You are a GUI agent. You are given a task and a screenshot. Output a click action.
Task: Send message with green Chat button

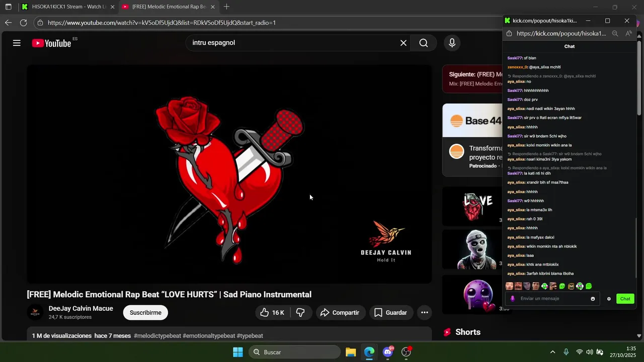click(625, 299)
